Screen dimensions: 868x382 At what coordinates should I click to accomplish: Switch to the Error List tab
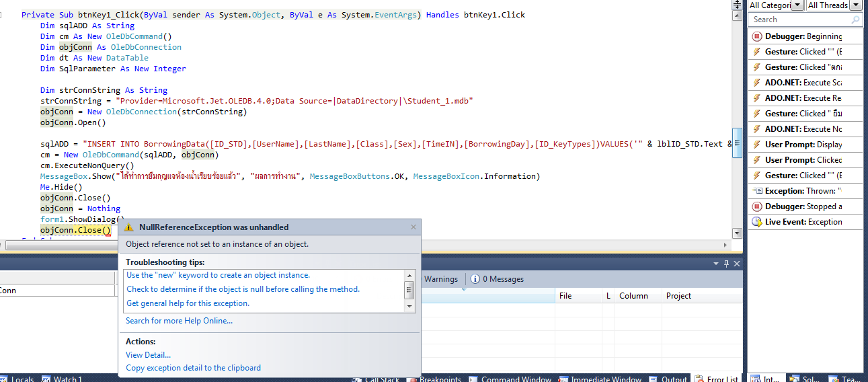tap(717, 379)
